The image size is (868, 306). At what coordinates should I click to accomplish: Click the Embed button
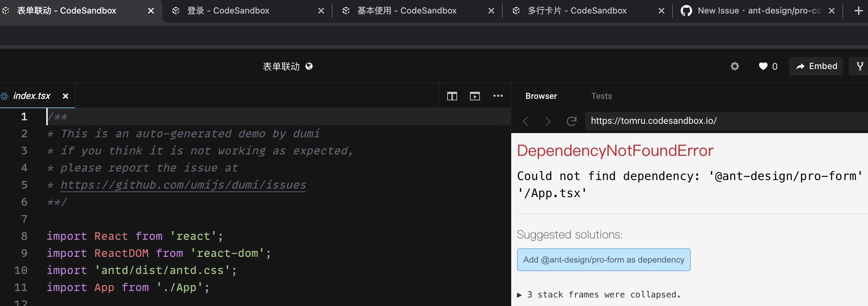pos(816,66)
